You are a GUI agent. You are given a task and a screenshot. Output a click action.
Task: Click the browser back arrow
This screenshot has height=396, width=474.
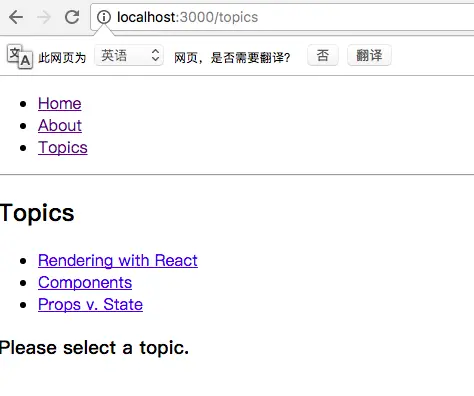point(16,17)
